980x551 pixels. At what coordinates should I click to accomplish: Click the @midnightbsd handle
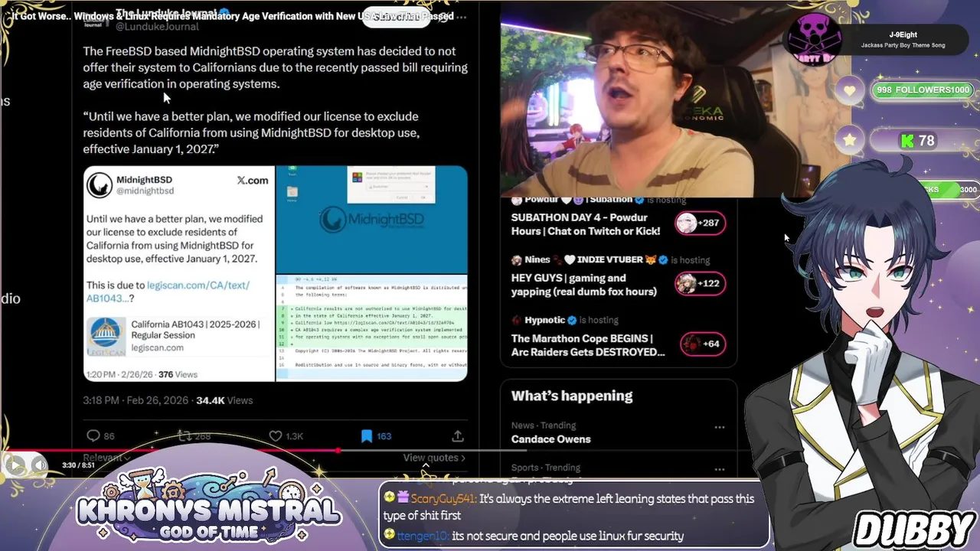click(x=145, y=191)
